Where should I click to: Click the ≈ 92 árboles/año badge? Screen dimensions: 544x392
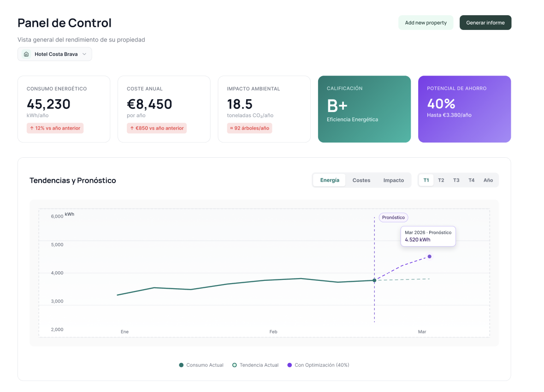(x=249, y=128)
